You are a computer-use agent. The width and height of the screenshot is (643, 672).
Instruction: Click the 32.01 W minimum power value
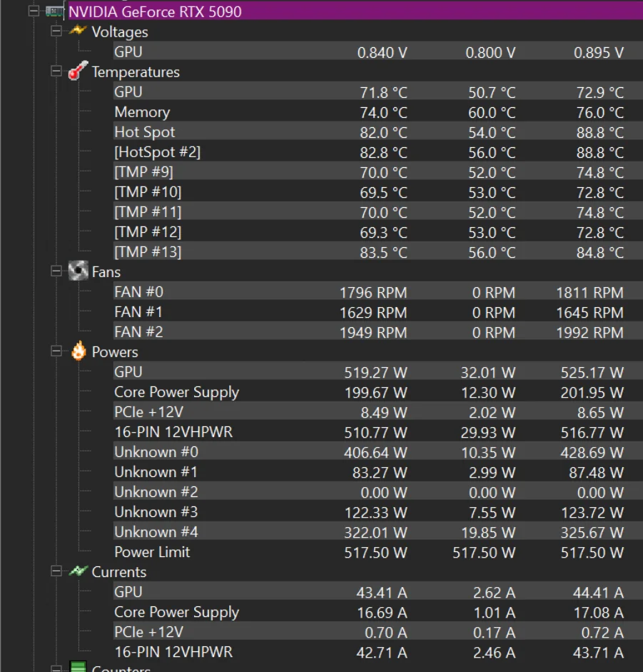pyautogui.click(x=488, y=373)
